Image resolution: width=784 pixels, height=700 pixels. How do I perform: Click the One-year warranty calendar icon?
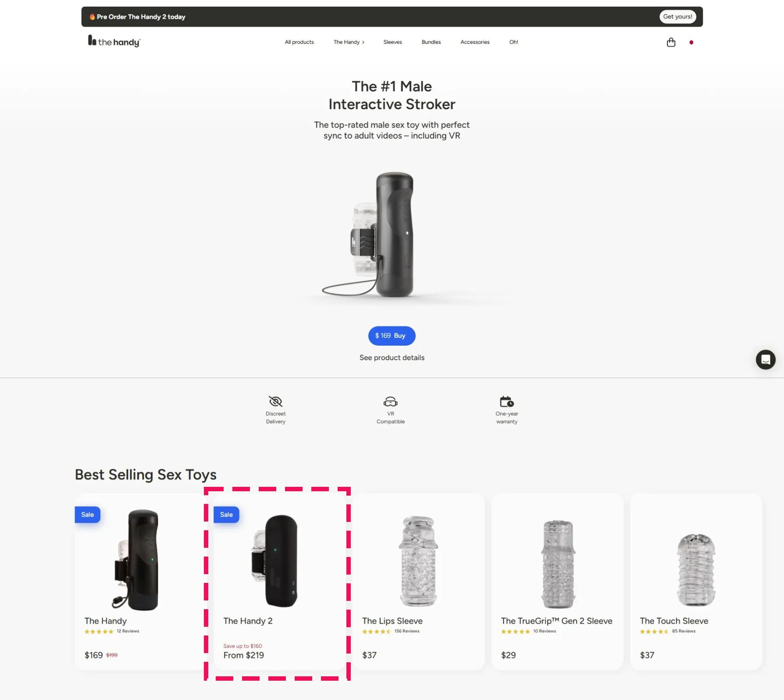pos(507,401)
